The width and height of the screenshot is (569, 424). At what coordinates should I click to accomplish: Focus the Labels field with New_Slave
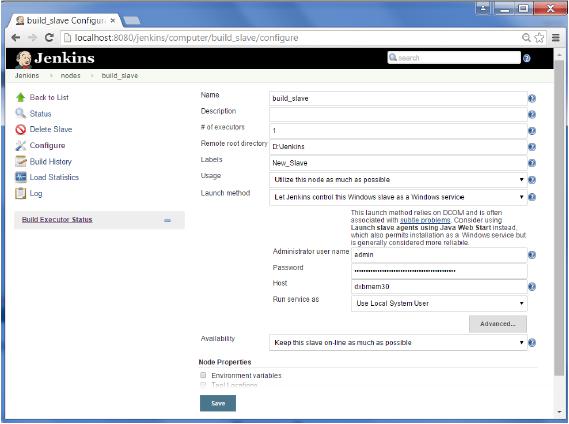tap(398, 163)
